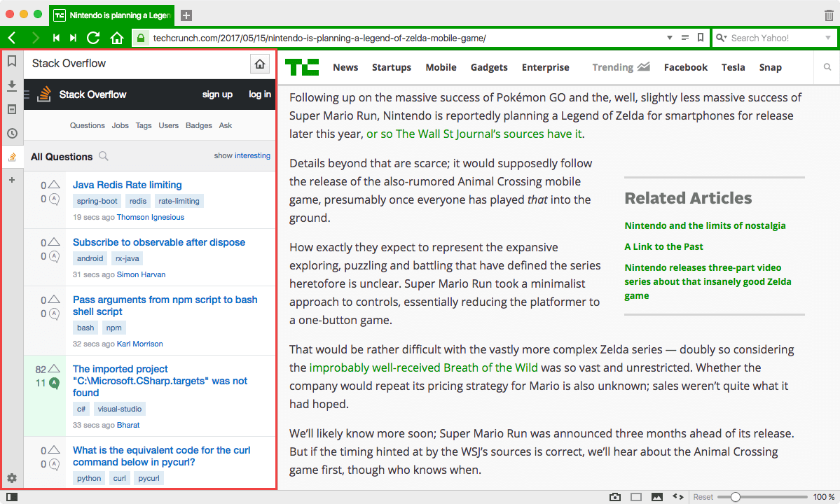Viewport: 840px width, 504px height.
Task: Open Enterprise in the TechCrunch menu
Action: click(545, 67)
